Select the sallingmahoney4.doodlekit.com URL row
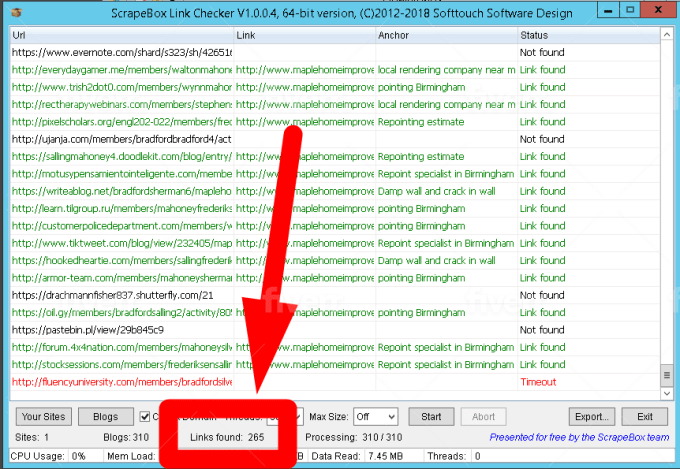The height and width of the screenshot is (469, 680). [x=335, y=157]
